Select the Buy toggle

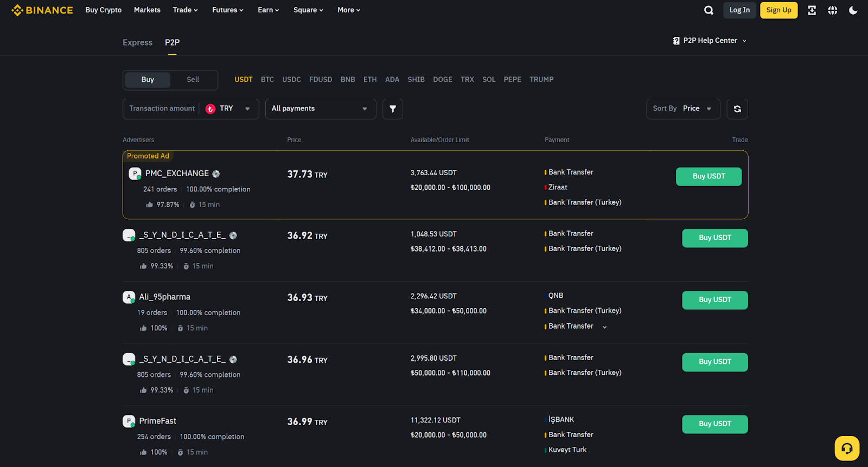(x=148, y=80)
